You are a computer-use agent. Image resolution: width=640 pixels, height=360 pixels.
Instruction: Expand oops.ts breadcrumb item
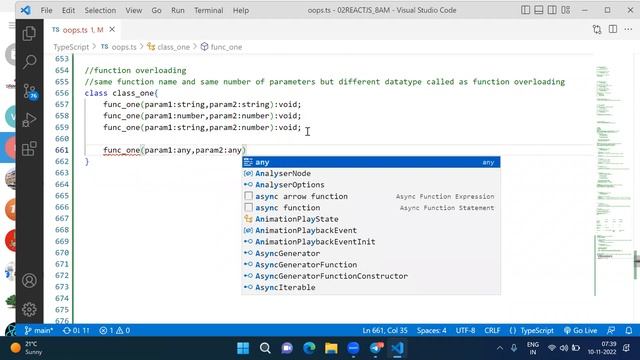[119, 47]
